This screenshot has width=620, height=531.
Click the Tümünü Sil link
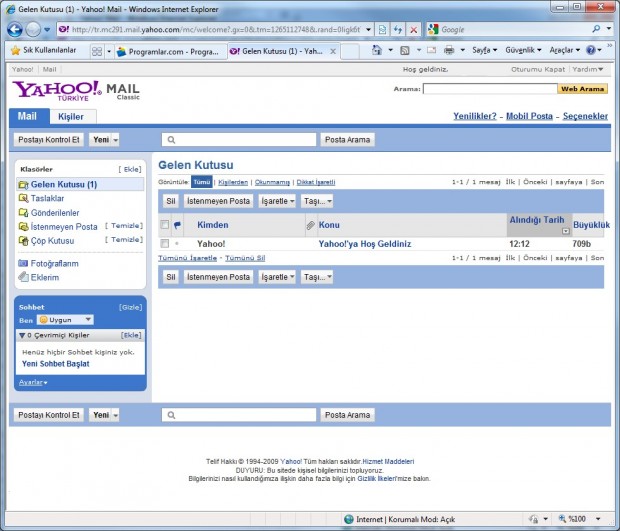coord(245,258)
